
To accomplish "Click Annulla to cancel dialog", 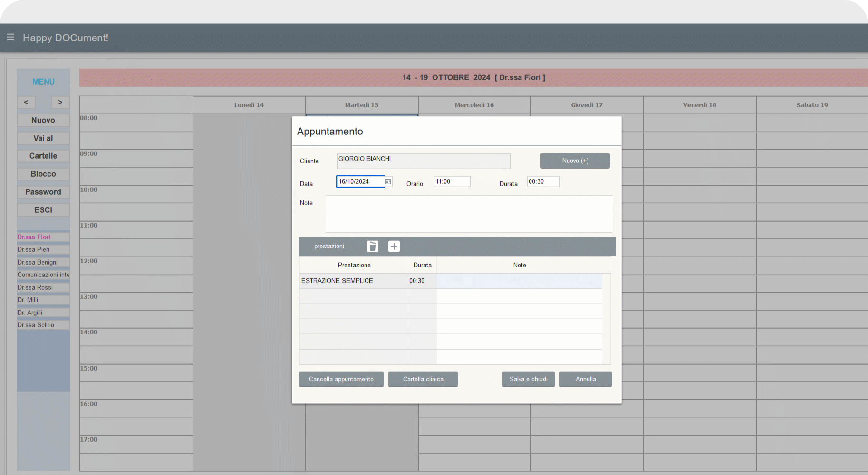I will click(585, 379).
